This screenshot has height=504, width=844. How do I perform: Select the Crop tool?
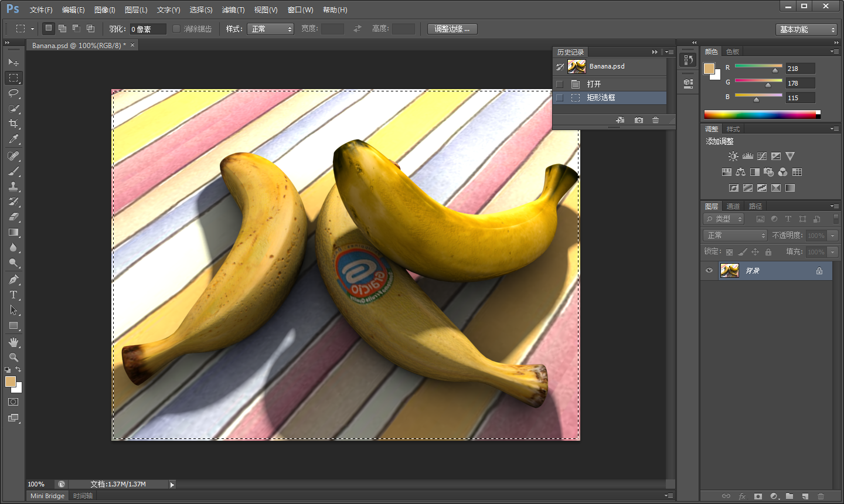coord(13,124)
